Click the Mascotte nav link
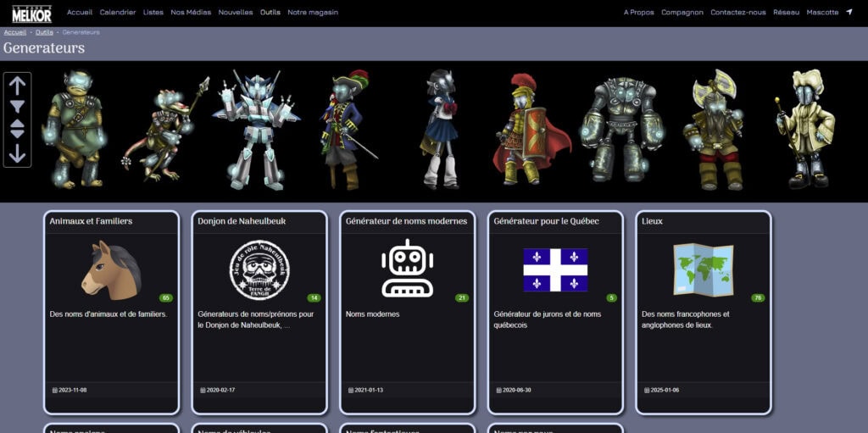 click(x=822, y=13)
